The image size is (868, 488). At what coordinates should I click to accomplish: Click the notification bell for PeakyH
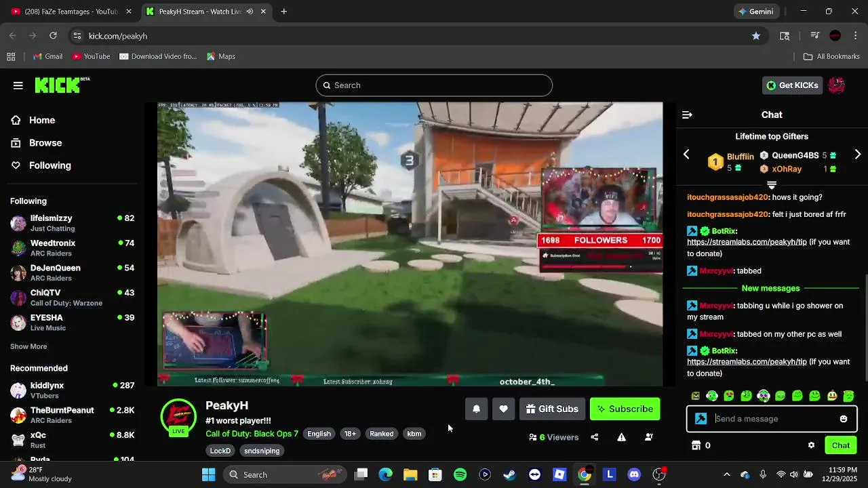click(x=476, y=409)
